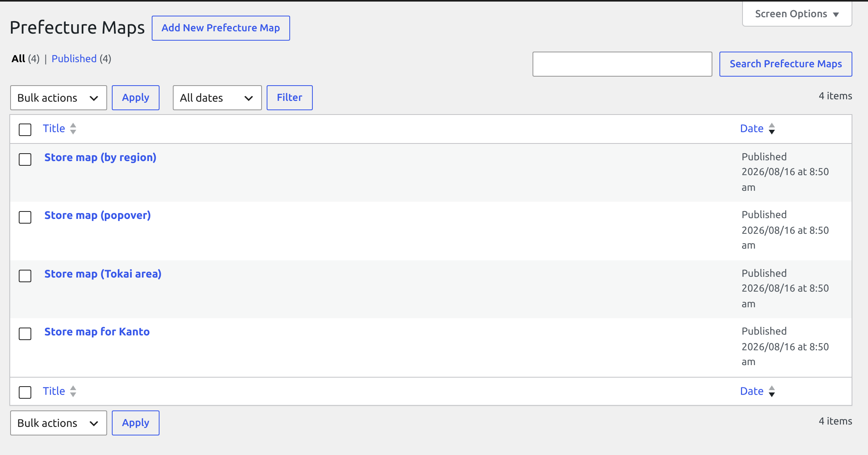Open Store map for Kanto entry
Screen dimensions: 868x455
click(97, 332)
